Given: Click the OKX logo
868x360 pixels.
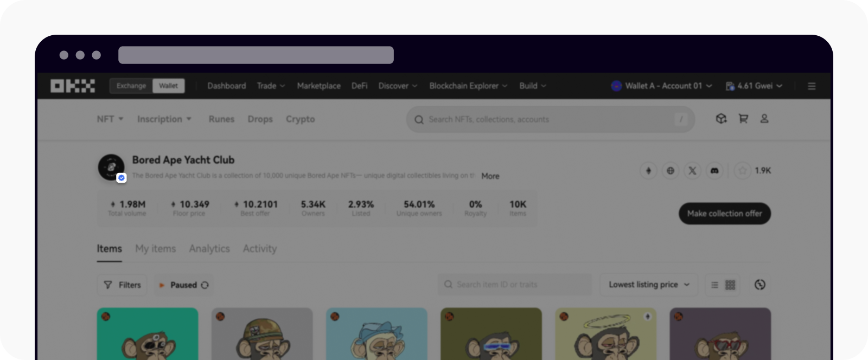Looking at the screenshot, I should click(73, 86).
